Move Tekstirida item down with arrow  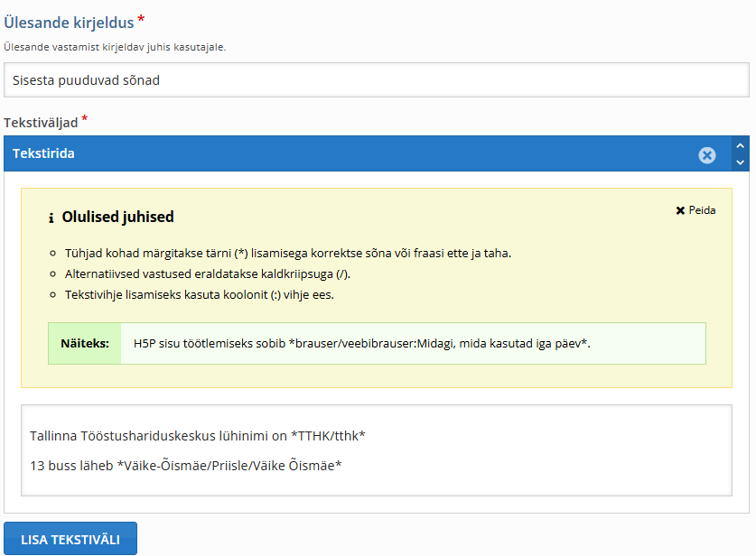coord(741,162)
